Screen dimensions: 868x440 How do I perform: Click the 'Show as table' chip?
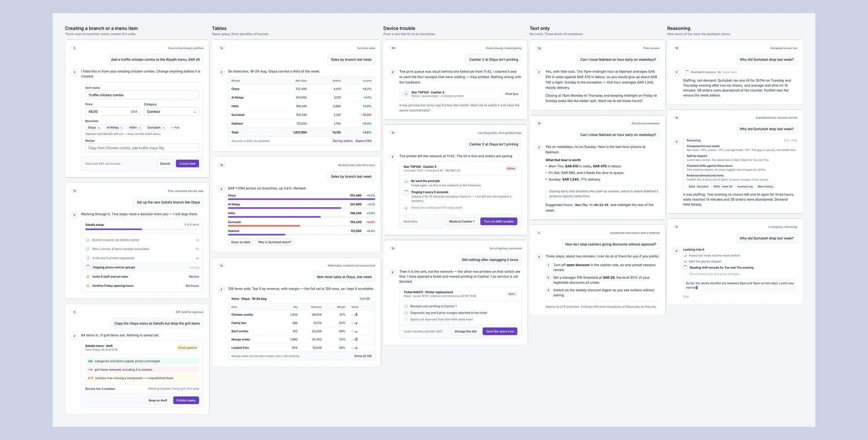click(241, 242)
